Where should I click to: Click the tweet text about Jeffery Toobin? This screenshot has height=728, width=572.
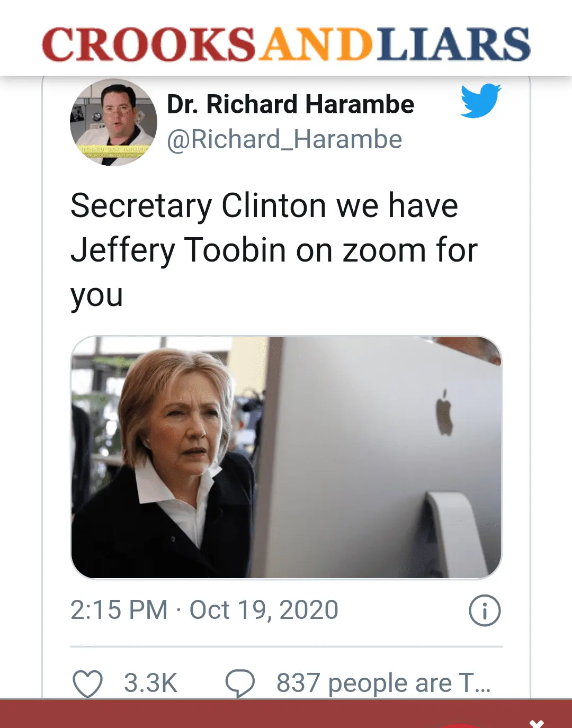point(274,249)
